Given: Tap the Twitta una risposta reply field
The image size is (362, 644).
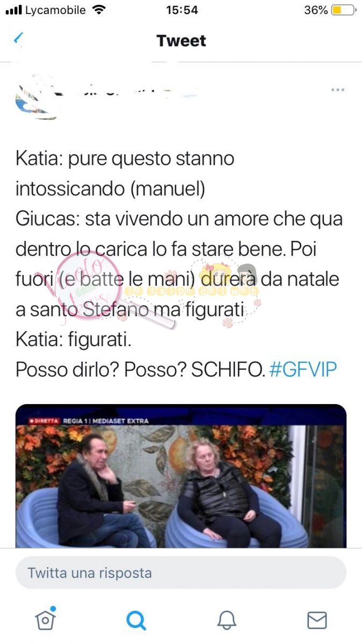Looking at the screenshot, I should pyautogui.click(x=181, y=573).
